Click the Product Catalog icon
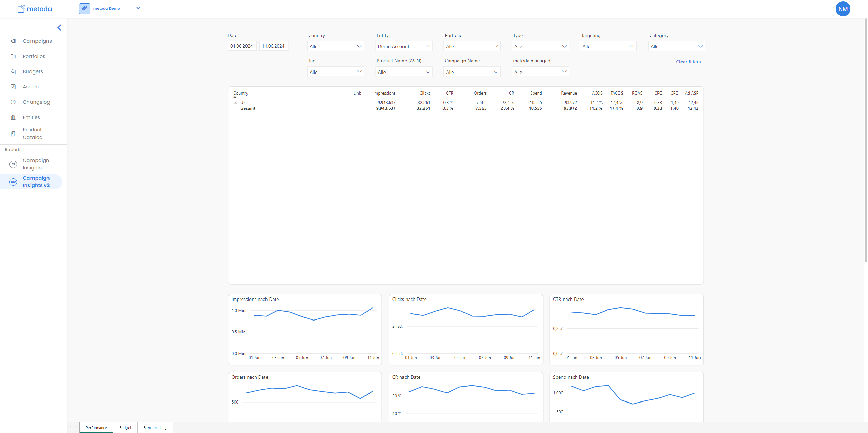The height and width of the screenshot is (433, 868). tap(13, 133)
